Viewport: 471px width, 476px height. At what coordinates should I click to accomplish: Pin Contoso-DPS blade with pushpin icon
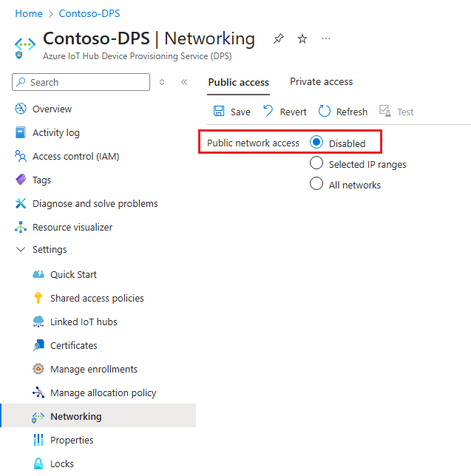coord(279,39)
